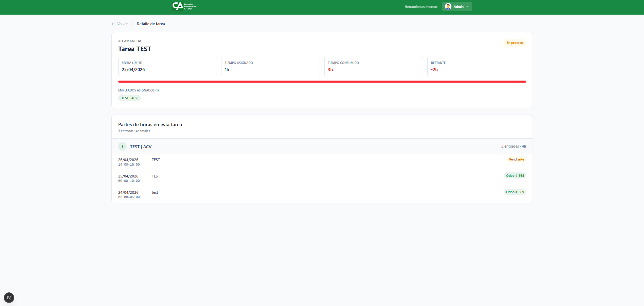Open the Odoo #1669 badge
Screen dimensions: 644x306
click(515, 192)
